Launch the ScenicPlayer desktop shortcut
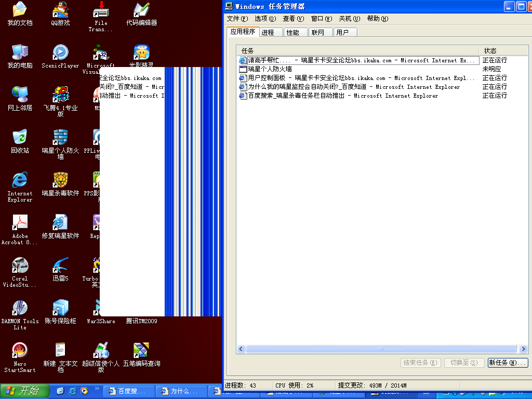Screen dimensions: 532x399 tap(60, 56)
